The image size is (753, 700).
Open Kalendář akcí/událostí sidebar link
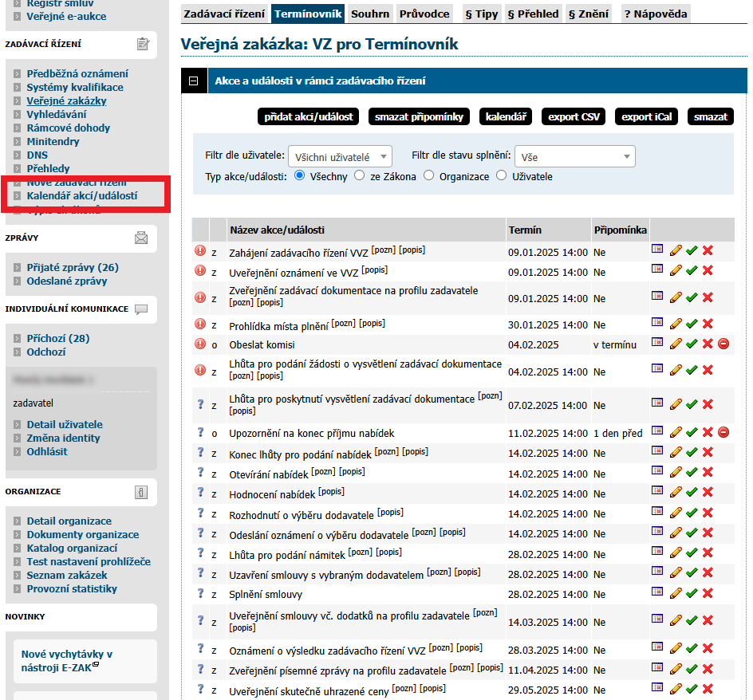click(x=82, y=195)
